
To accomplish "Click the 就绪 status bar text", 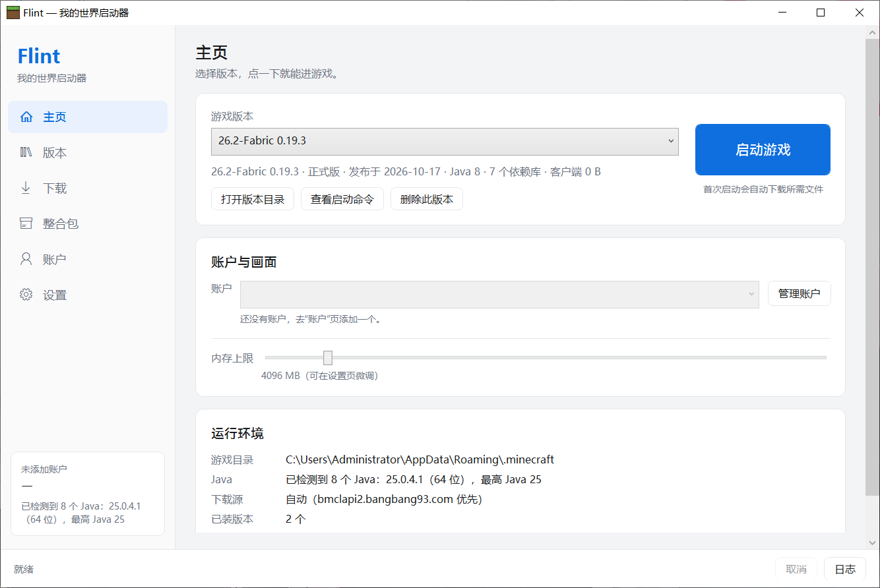I will (24, 569).
